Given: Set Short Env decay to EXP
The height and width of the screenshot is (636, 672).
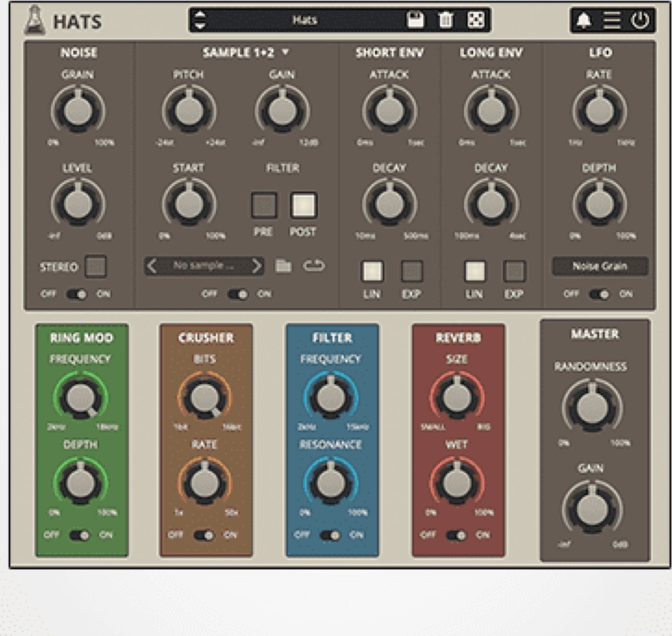Looking at the screenshot, I should click(412, 271).
